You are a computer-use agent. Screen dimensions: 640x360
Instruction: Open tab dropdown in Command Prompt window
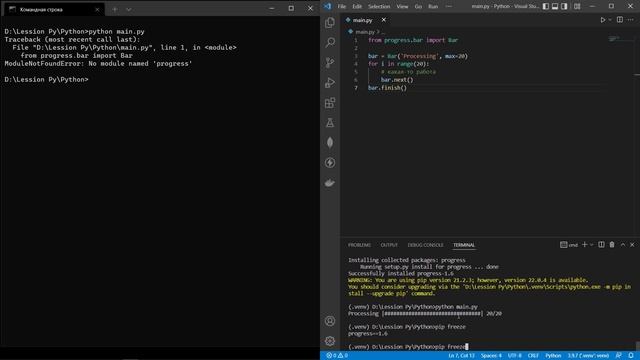tap(129, 9)
